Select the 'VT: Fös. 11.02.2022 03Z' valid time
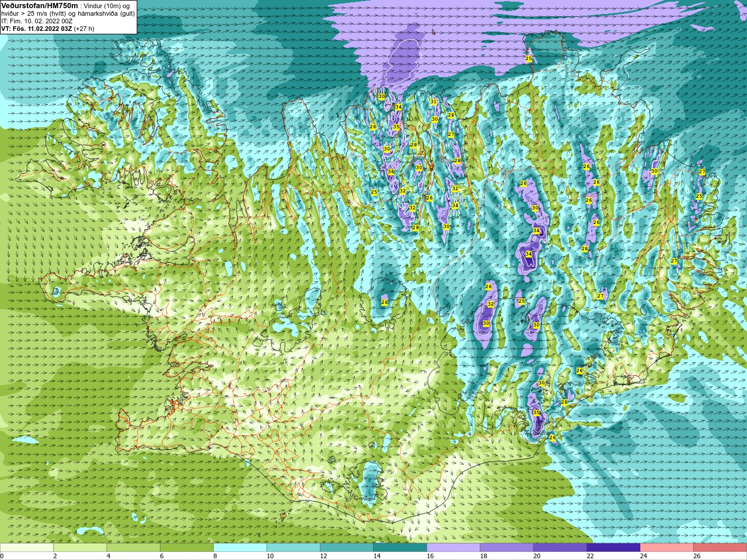The width and height of the screenshot is (747, 560). click(x=36, y=29)
